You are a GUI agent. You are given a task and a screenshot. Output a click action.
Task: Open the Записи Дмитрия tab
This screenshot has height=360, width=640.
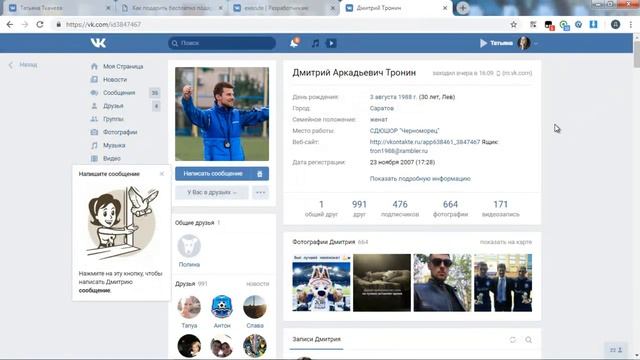pyautogui.click(x=316, y=339)
